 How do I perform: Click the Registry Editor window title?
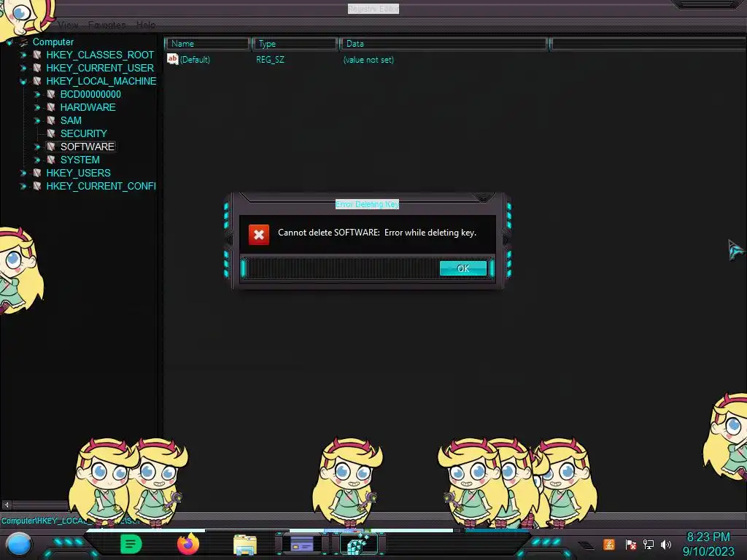point(373,9)
